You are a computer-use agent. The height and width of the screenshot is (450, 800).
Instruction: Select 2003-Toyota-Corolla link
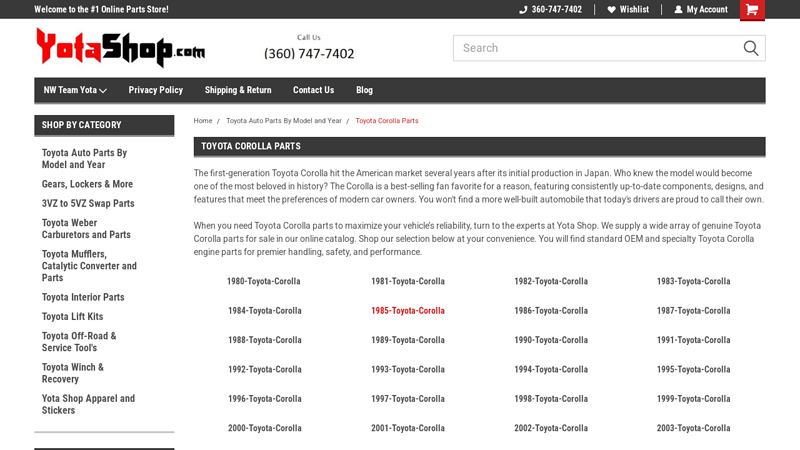693,428
